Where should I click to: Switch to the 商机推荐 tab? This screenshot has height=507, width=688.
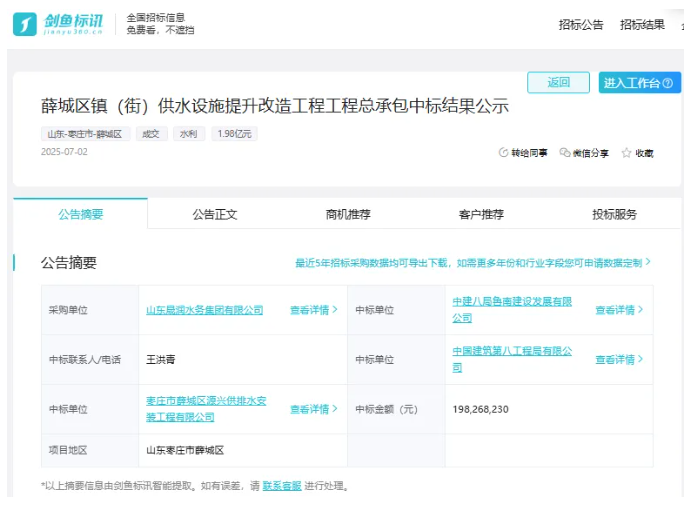(x=348, y=214)
